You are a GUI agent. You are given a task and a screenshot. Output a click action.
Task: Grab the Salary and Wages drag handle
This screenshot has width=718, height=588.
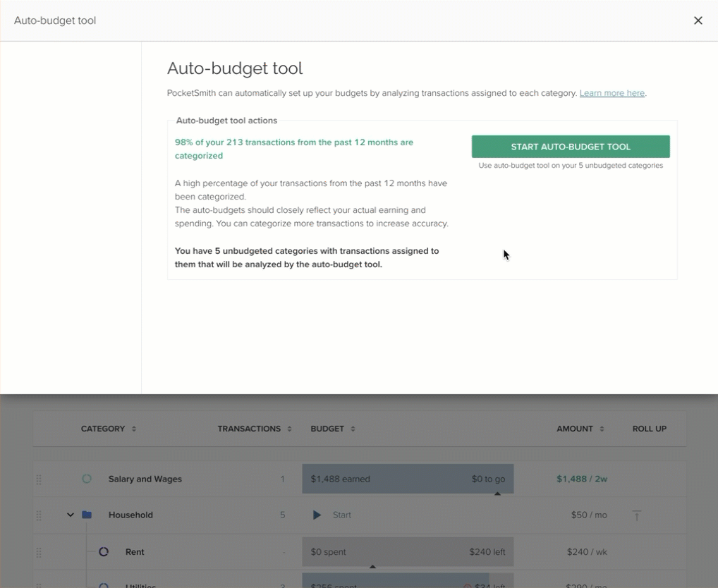[39, 479]
